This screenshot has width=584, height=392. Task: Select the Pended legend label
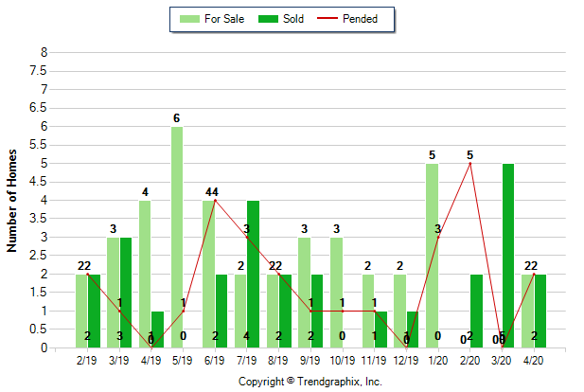pyautogui.click(x=366, y=18)
